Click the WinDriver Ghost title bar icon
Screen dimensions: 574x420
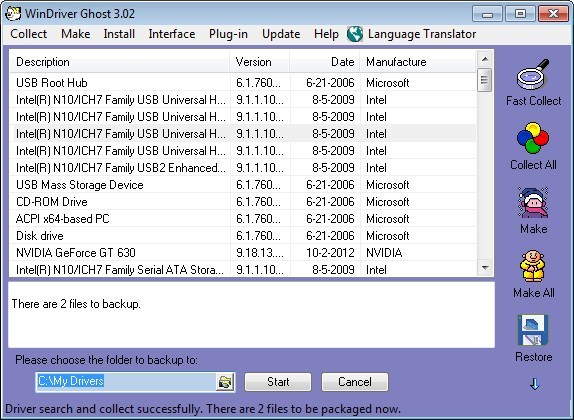coord(13,14)
